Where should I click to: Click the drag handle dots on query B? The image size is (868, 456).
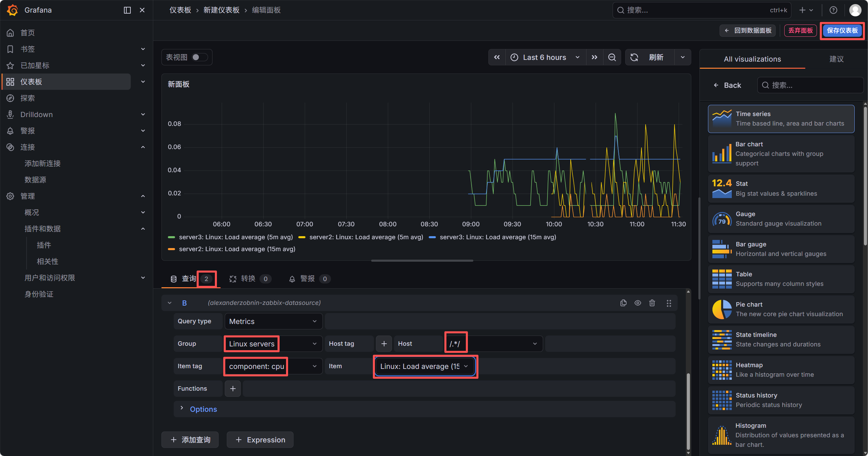click(x=669, y=303)
